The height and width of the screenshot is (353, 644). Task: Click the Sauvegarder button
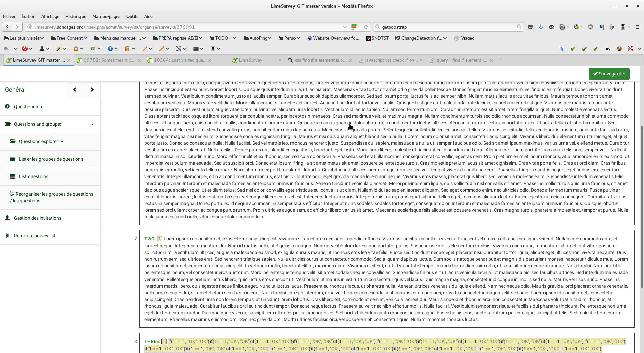pyautogui.click(x=609, y=74)
